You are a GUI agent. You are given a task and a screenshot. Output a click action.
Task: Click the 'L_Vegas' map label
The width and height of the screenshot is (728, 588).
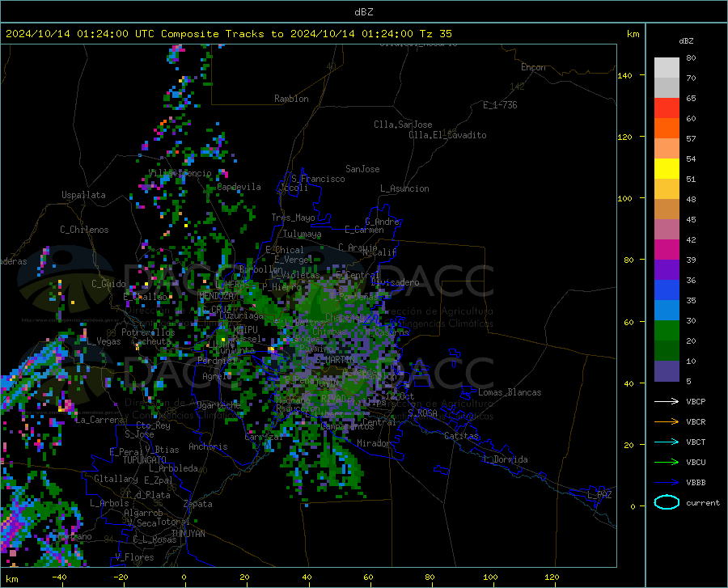point(104,341)
